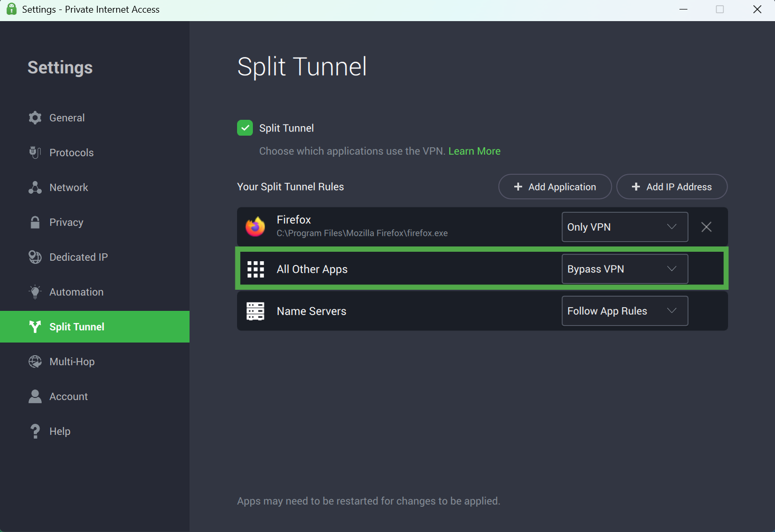Screen dimensions: 775x532
Task: Open the Firefox Only VPN dropdown
Action: 625,227
